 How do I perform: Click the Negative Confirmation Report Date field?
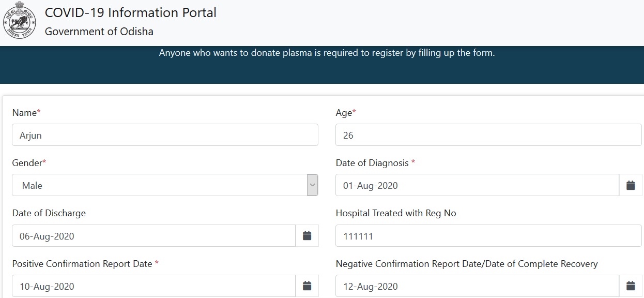477,286
